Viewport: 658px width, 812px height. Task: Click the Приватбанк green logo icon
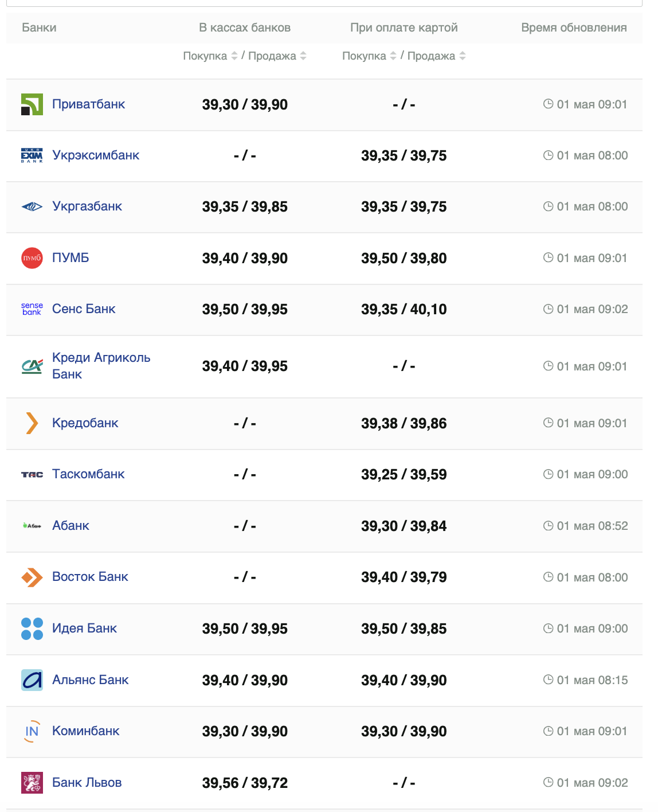point(32,104)
